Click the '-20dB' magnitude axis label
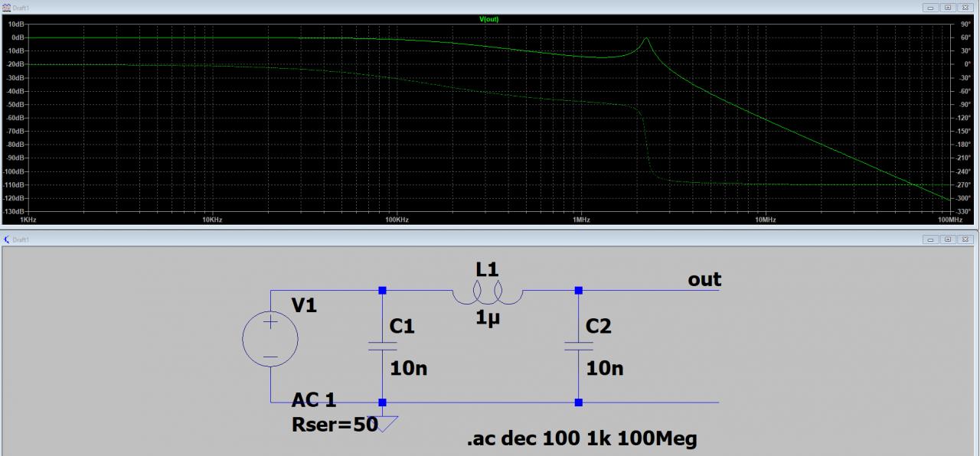Viewport: 980px width, 456px height. tap(15, 64)
